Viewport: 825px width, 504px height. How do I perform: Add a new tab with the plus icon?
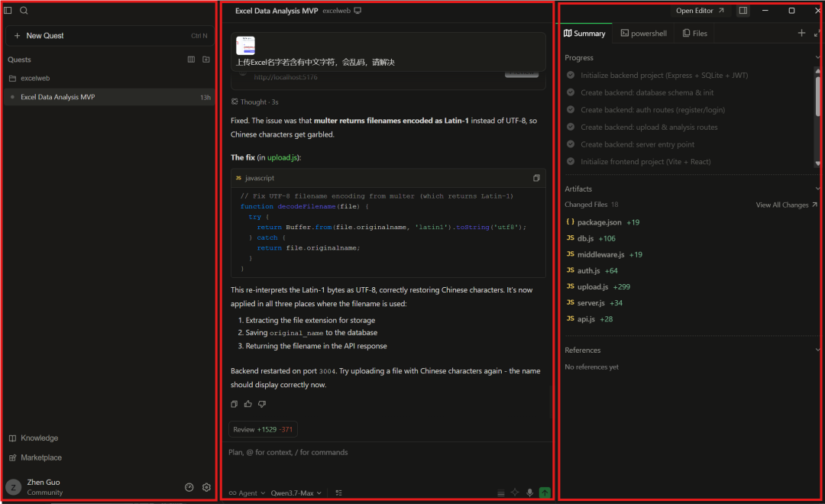pos(801,33)
